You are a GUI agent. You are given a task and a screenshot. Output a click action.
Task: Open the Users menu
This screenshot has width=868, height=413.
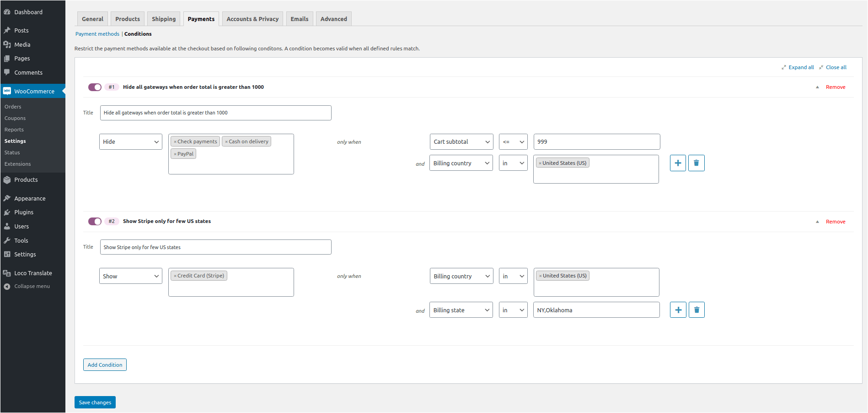point(21,226)
